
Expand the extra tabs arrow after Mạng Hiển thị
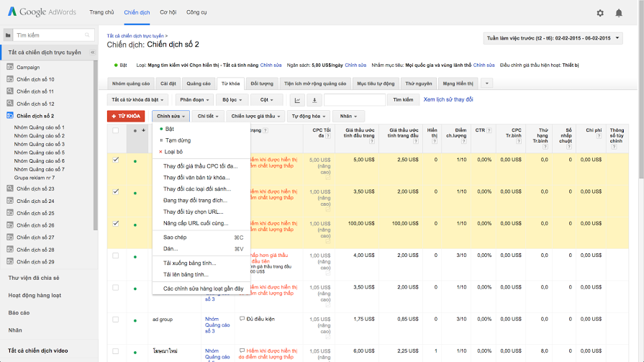point(486,83)
